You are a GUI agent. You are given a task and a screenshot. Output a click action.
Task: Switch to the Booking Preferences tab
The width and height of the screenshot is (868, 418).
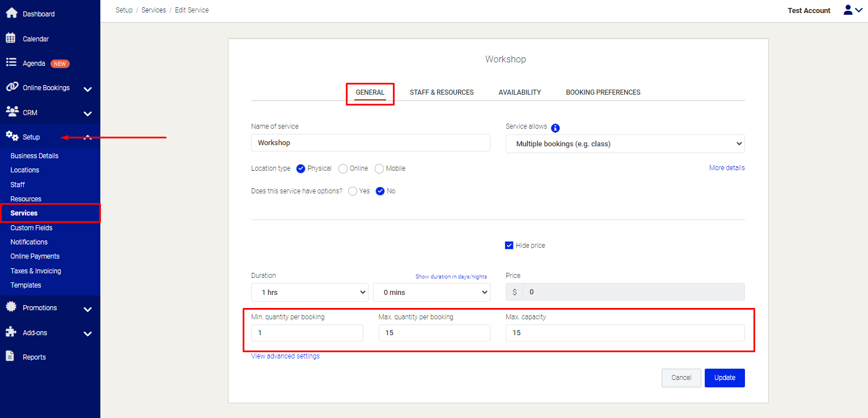(x=603, y=92)
